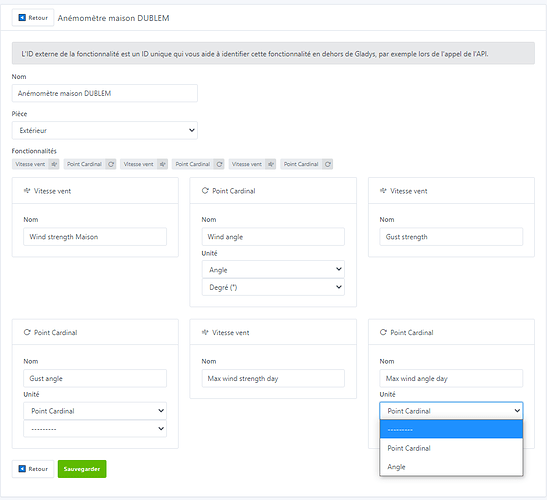Edit the device name field Anémomètre maison DUBLEM
The height and width of the screenshot is (500, 547).
click(x=105, y=93)
